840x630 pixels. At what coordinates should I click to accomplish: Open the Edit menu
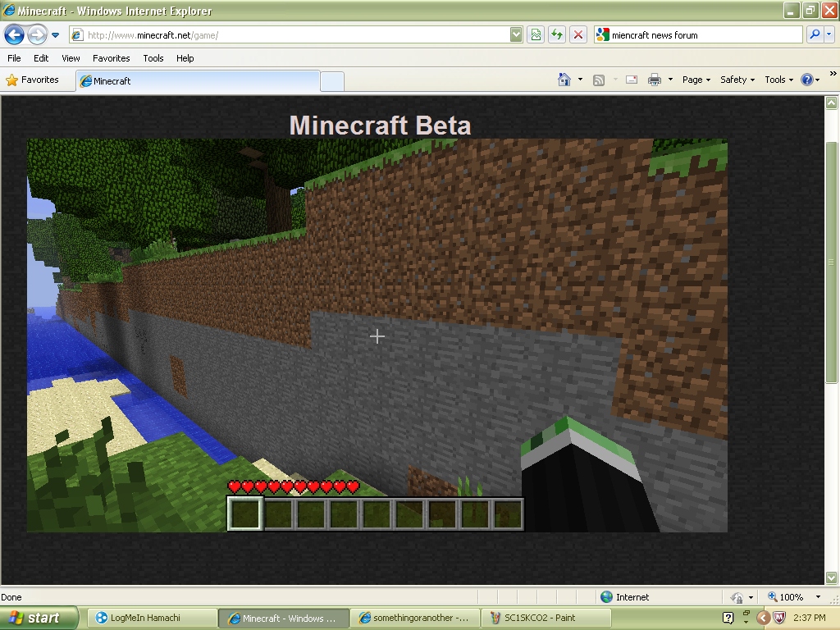pos(41,58)
